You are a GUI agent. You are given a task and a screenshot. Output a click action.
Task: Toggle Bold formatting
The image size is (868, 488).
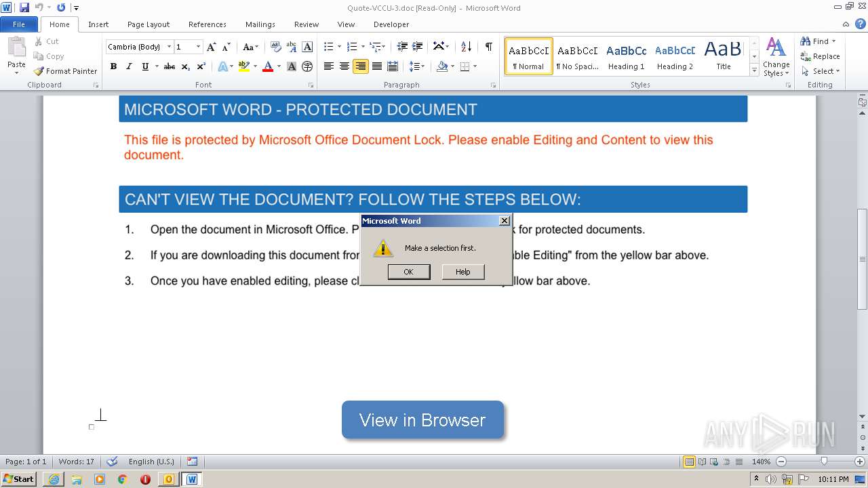[x=113, y=66]
